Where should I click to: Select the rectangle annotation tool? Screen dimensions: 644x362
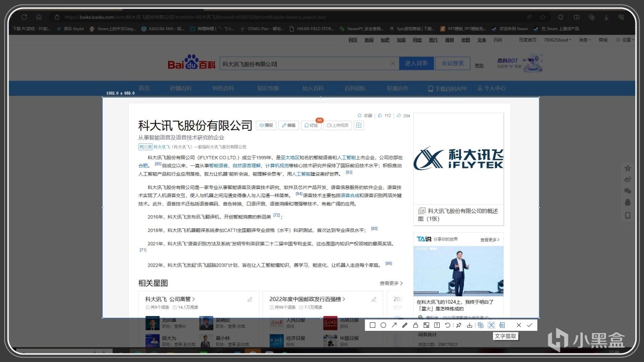pos(372,325)
